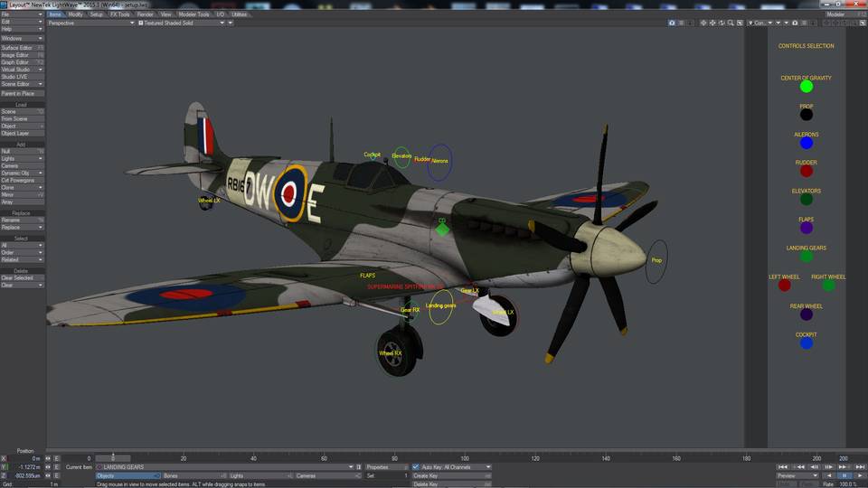Open the Modify tab
The image size is (868, 488).
coord(75,14)
